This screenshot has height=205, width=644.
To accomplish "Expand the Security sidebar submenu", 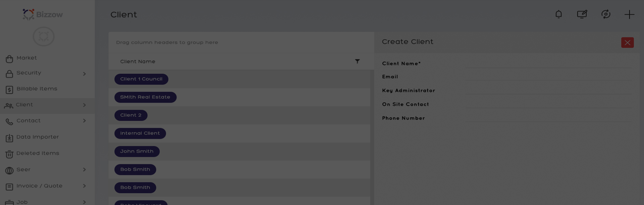I will [84, 74].
